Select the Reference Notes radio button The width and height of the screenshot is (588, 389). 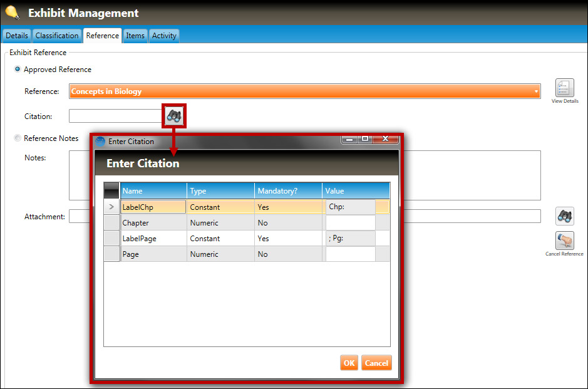[x=18, y=138]
